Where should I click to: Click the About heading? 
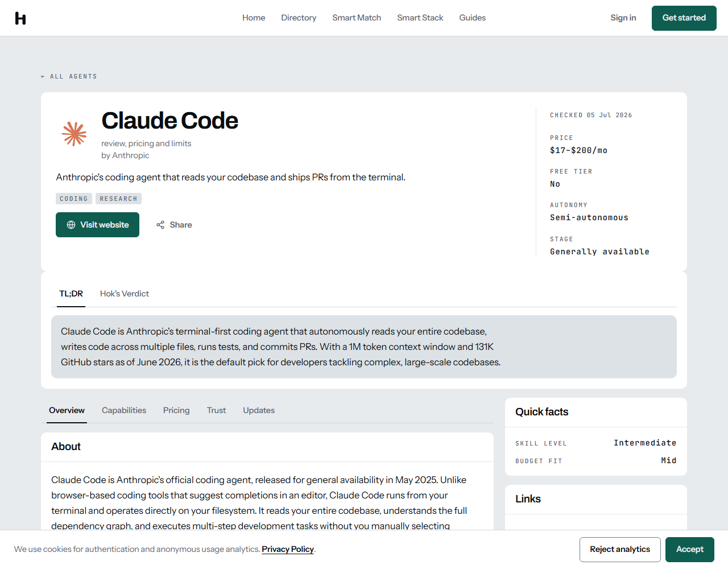coord(66,447)
